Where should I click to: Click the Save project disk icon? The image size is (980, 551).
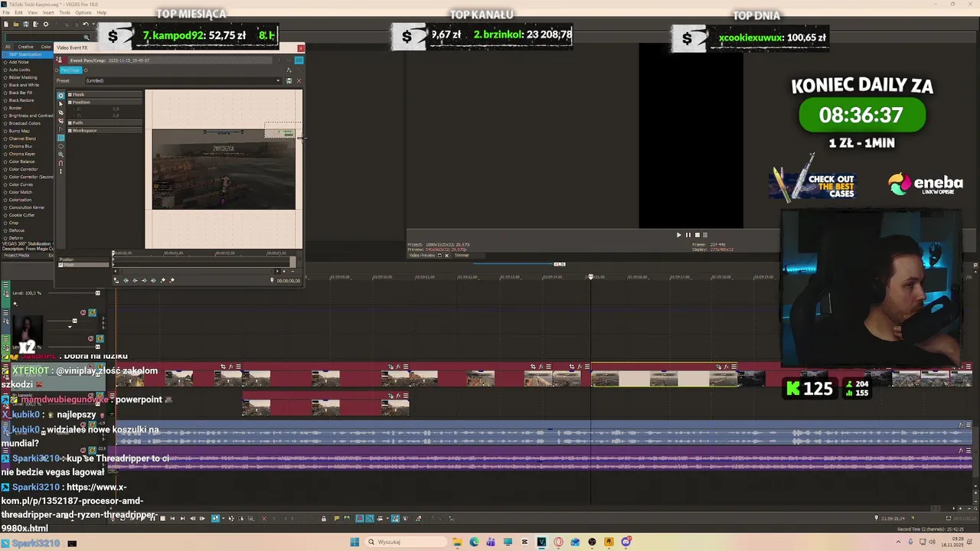coord(26,24)
